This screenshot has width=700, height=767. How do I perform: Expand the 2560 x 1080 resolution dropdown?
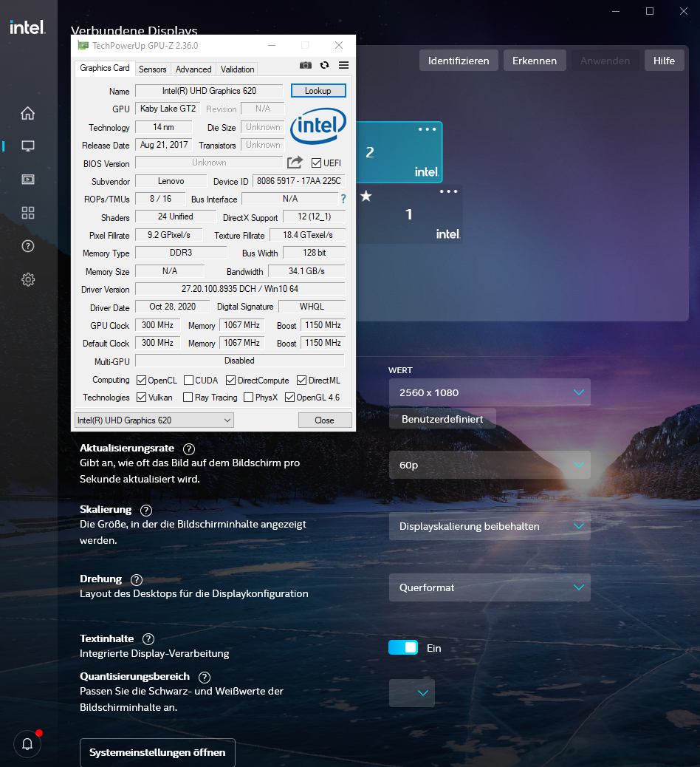(490, 392)
